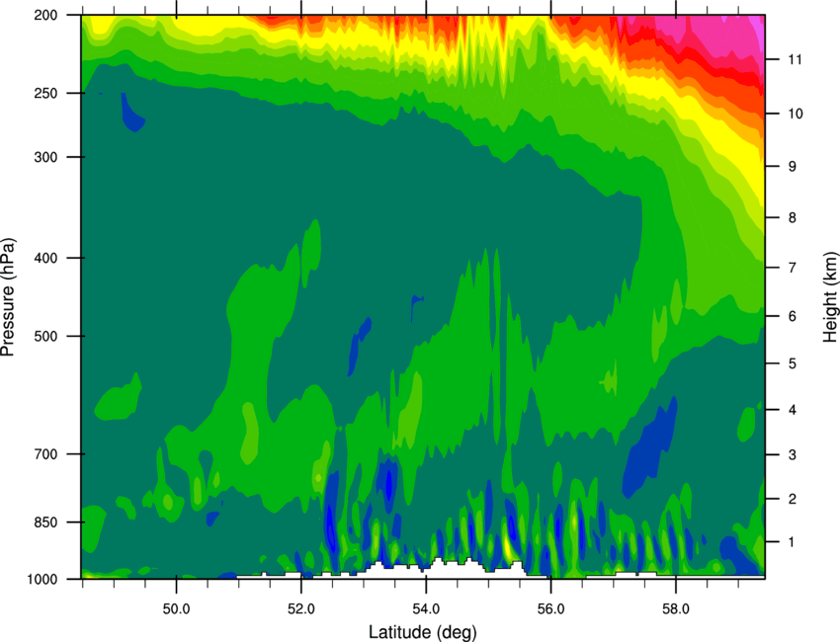Pick the 1 km height label
Screen dimensions: 840x642
click(x=792, y=542)
